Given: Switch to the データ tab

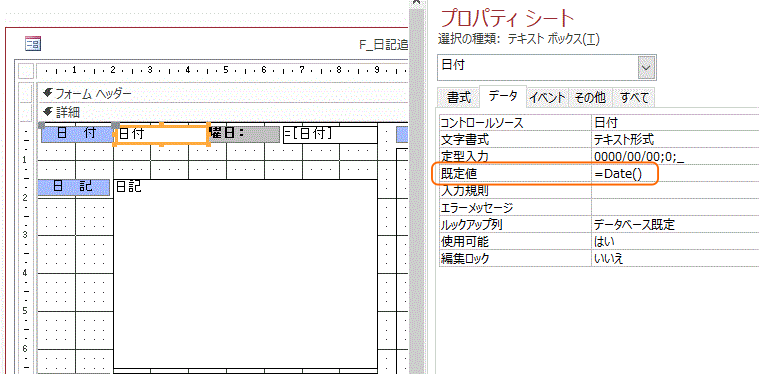Looking at the screenshot, I should pos(502,96).
